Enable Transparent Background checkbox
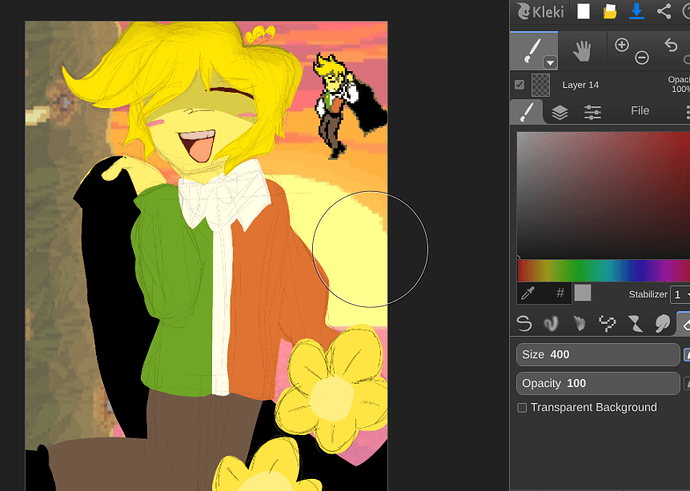This screenshot has width=690, height=491. tap(522, 408)
